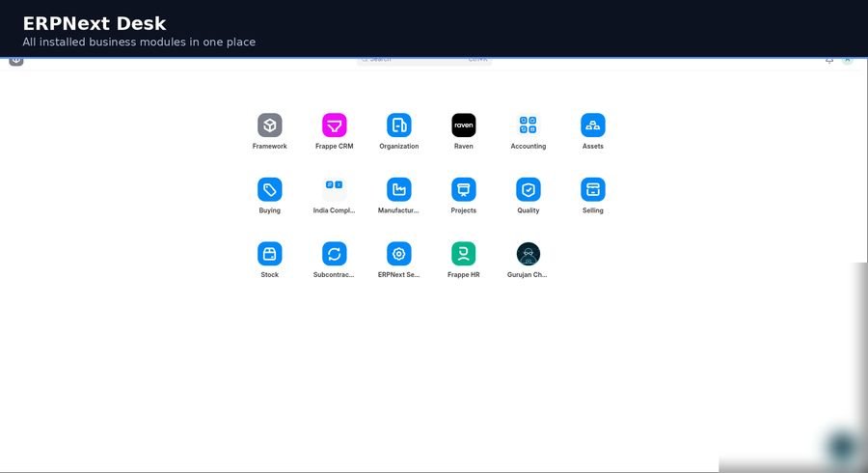Launch the Frappe HR app

[x=463, y=254]
